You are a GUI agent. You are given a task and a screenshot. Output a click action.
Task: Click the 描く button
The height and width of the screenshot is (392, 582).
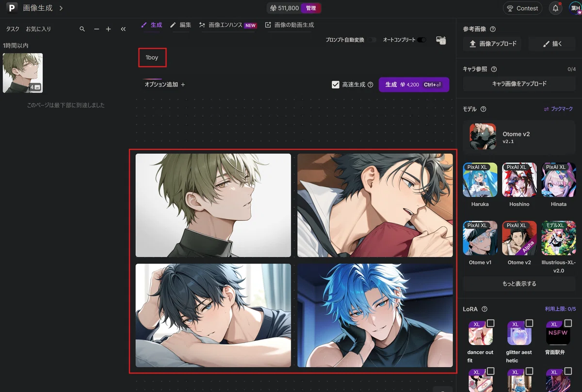coord(552,44)
